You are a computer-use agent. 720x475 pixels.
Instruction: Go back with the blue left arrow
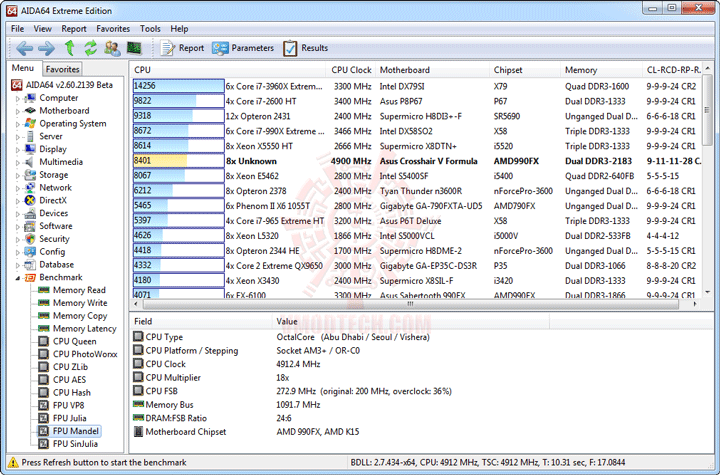point(24,48)
